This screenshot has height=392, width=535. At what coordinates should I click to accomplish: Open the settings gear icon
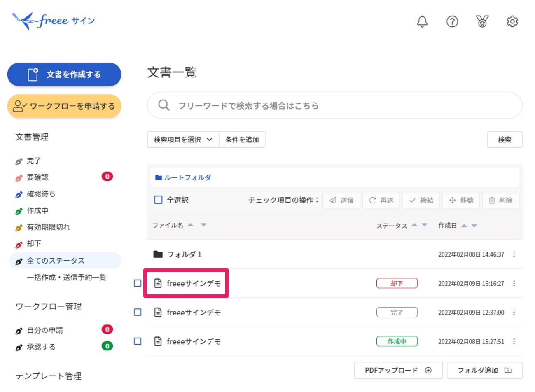[x=512, y=21]
